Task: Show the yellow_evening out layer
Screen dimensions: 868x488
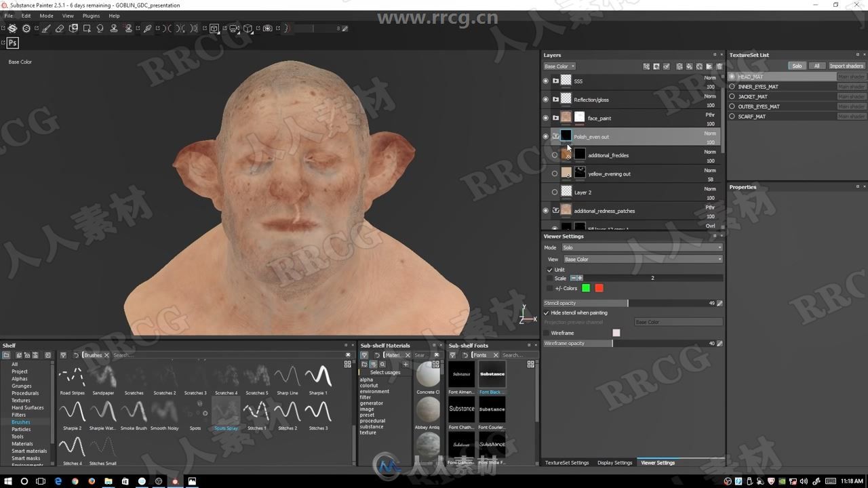Action: pos(555,174)
